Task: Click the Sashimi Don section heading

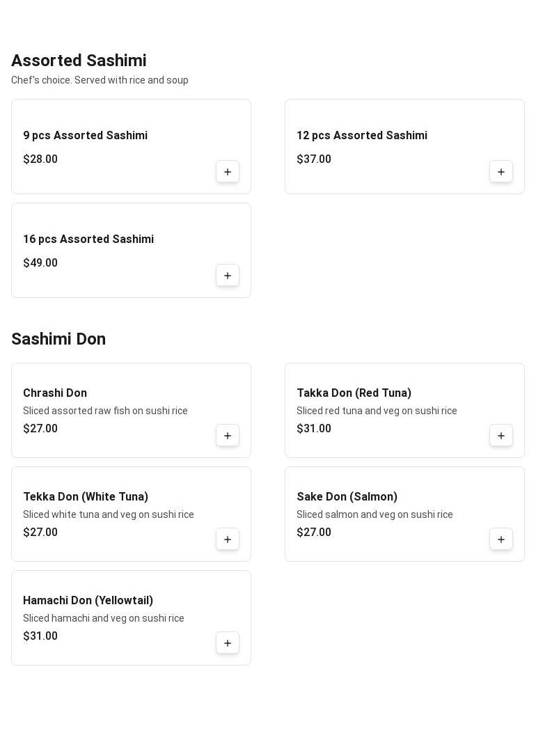Action: pos(58,339)
